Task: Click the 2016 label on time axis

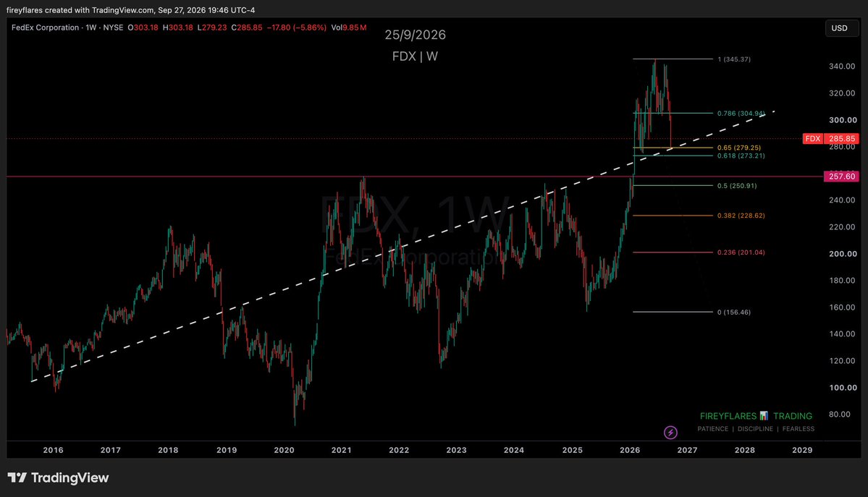Action: [53, 450]
